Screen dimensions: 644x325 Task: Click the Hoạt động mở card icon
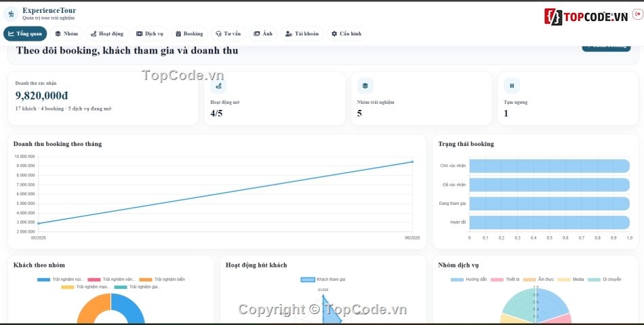click(218, 86)
